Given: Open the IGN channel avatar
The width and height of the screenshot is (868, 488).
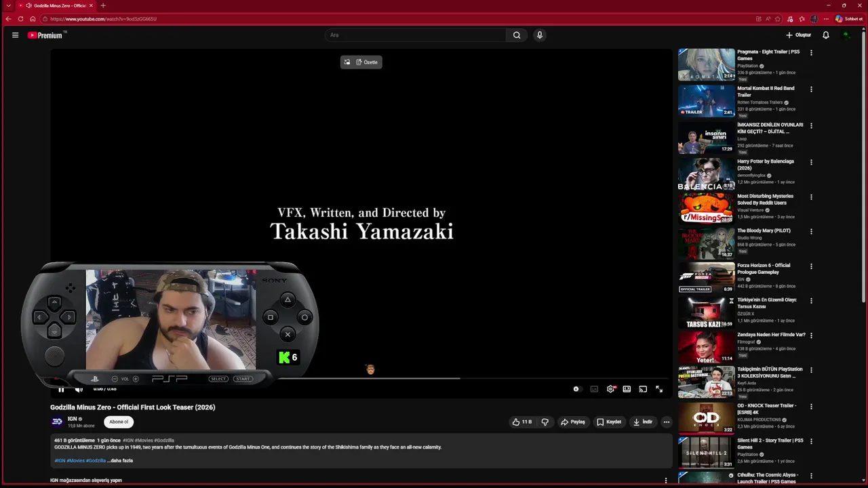Looking at the screenshot, I should tap(57, 422).
